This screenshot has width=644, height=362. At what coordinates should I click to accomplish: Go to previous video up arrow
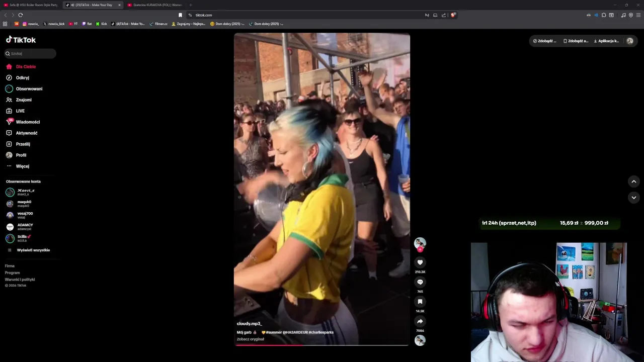633,182
